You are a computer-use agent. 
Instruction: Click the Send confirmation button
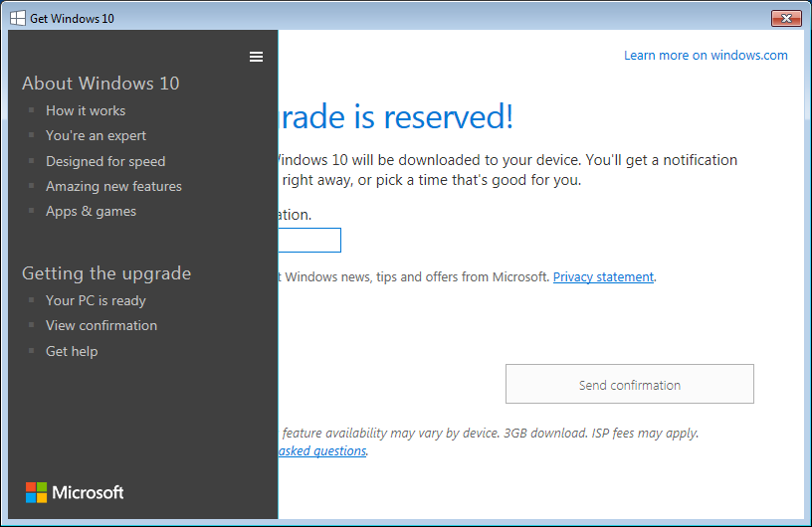[x=630, y=384]
